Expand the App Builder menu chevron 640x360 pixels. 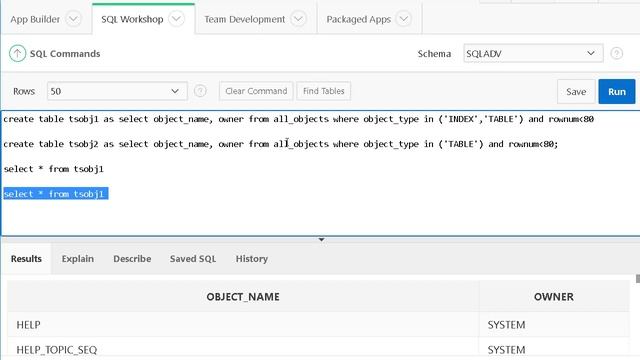[x=73, y=19]
